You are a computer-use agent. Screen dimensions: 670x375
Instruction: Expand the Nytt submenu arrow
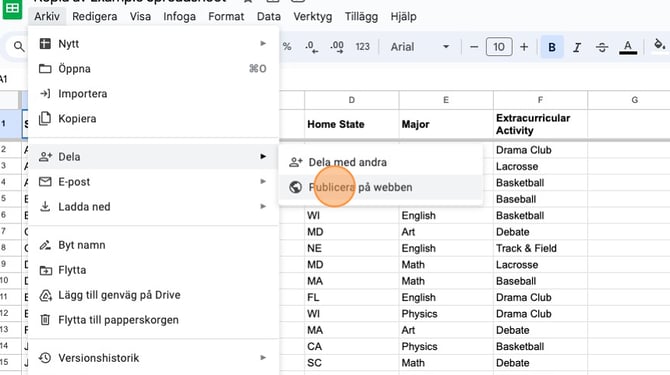[x=263, y=44]
